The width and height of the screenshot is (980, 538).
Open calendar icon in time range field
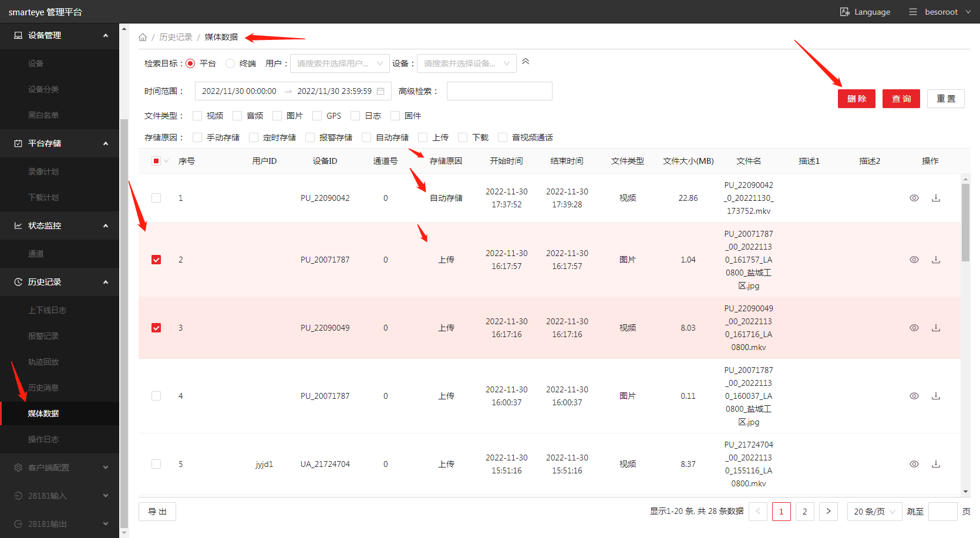(380, 91)
